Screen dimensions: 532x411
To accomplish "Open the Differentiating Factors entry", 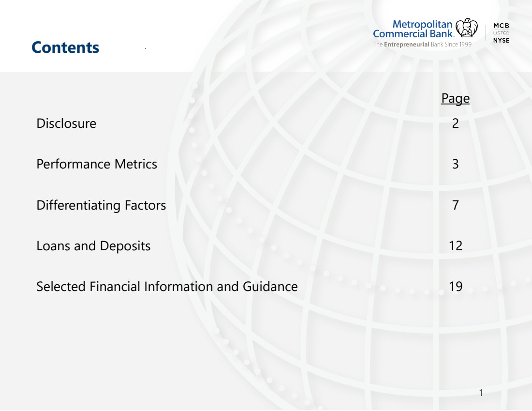I will tap(101, 205).
